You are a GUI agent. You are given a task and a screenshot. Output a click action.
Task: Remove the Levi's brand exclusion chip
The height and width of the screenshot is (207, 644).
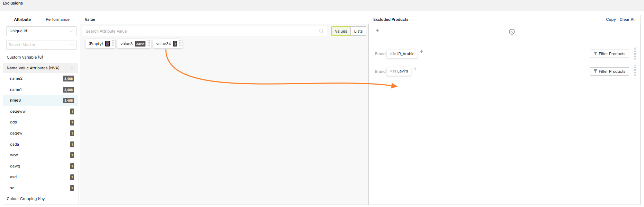click(x=391, y=71)
